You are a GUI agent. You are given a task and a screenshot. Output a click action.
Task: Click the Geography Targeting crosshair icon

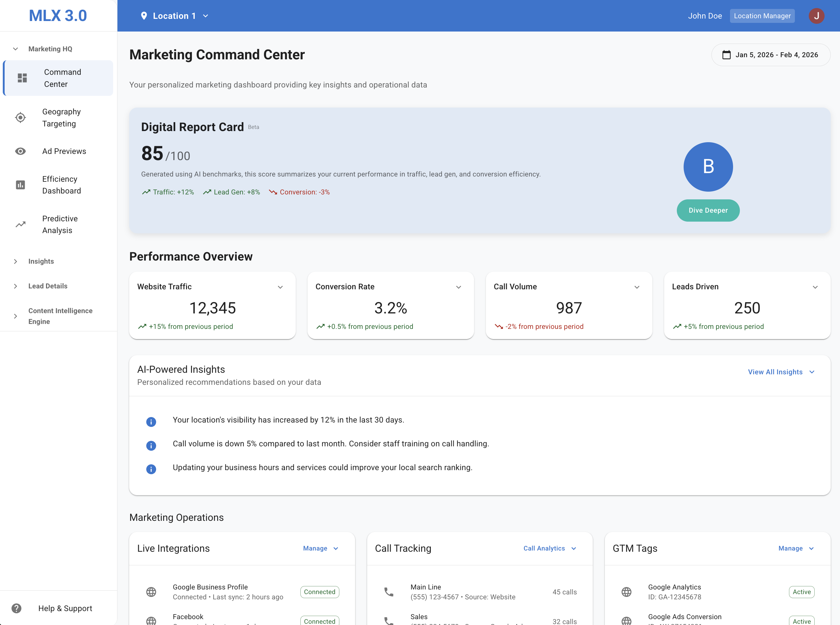[20, 118]
